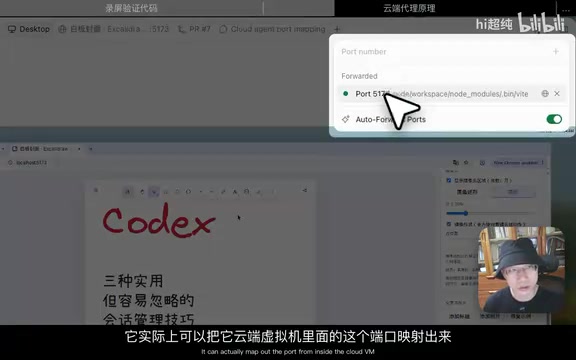Add a new tab with the plus icon after Cloud agent port mapping
576x360 pixels.
point(337,29)
